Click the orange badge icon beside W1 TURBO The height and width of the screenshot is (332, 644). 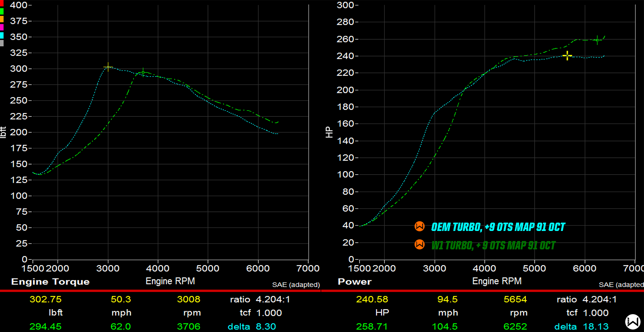click(419, 244)
